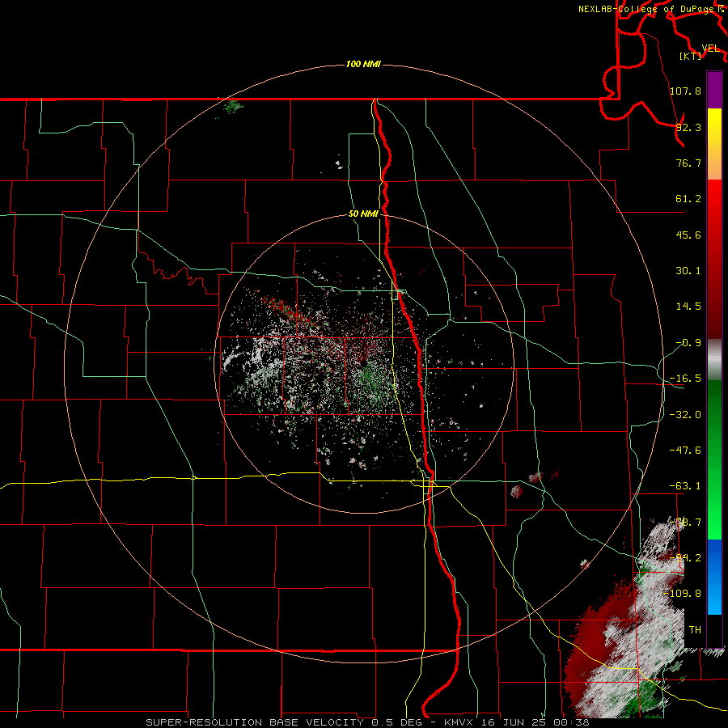Click the blue segment of the color bar
Screen dimensions: 728x728
[714, 577]
